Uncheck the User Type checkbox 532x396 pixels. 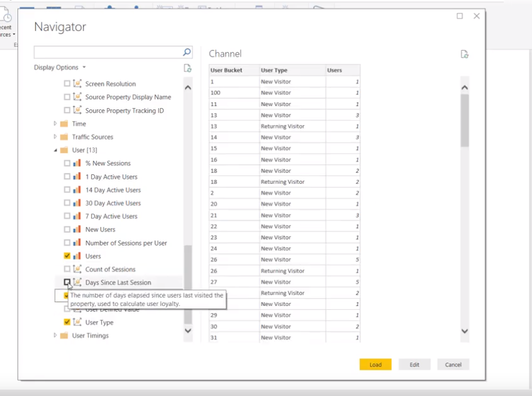67,322
